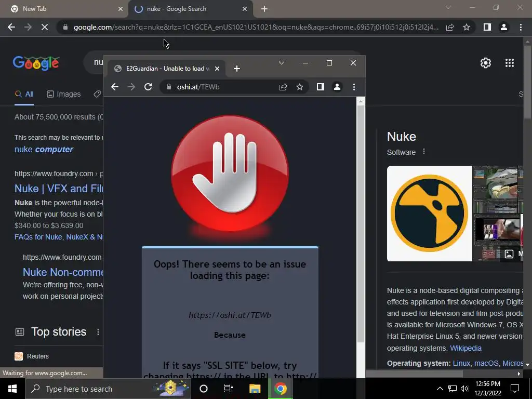Close the New Tab tab
The height and width of the screenshot is (399, 532).
121,9
